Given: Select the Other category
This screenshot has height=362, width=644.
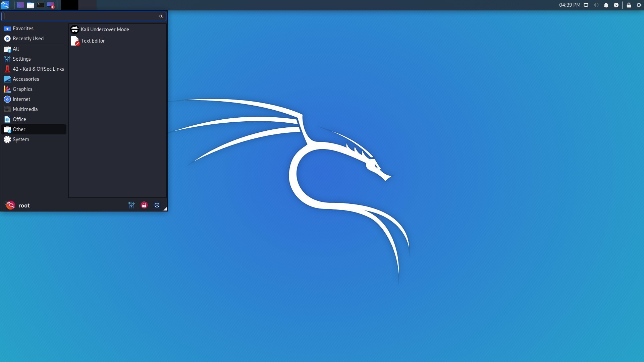Looking at the screenshot, I should pos(34,129).
